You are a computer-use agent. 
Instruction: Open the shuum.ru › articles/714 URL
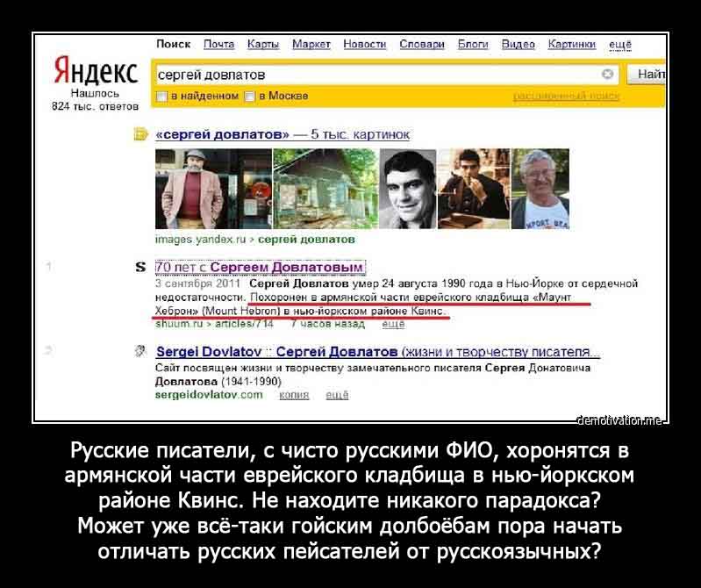pyautogui.click(x=214, y=324)
